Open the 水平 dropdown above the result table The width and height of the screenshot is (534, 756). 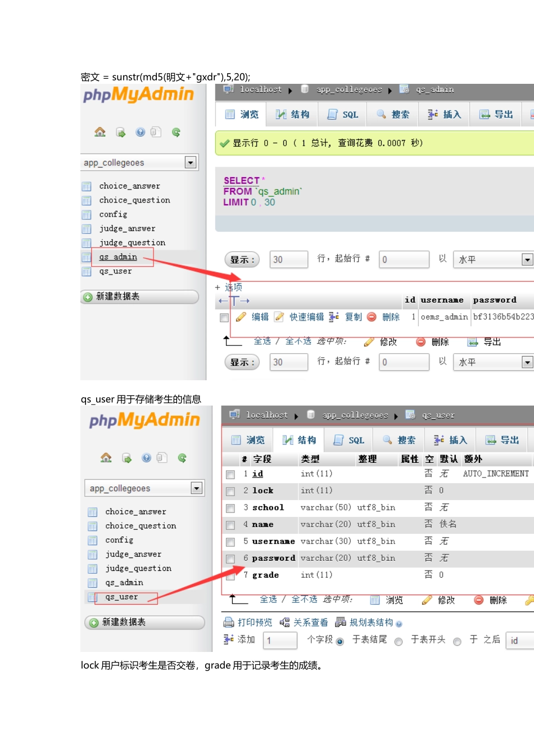[494, 259]
